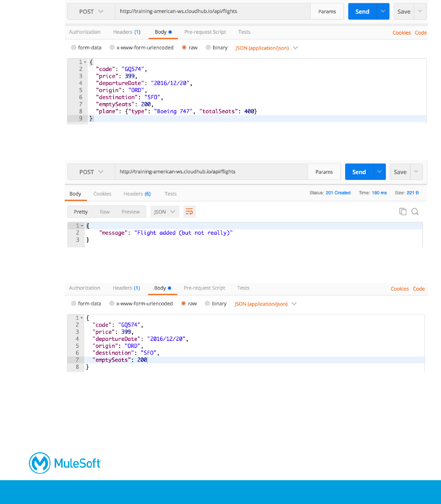This screenshot has width=441, height=504.
Task: Click Save button in second screenshot
Action: 400,172
